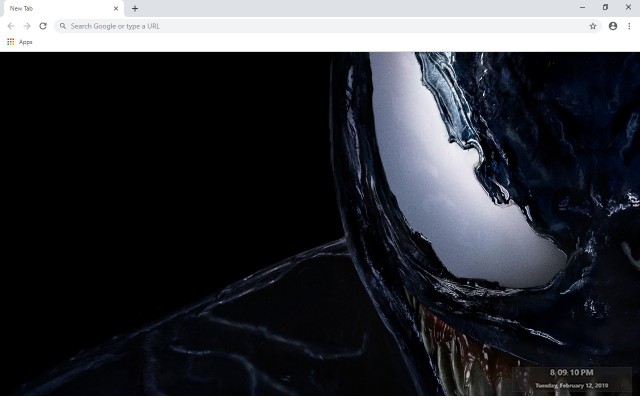Screen dimensions: 640x400
Task: Open a new tab with the plus button
Action: click(x=135, y=8)
